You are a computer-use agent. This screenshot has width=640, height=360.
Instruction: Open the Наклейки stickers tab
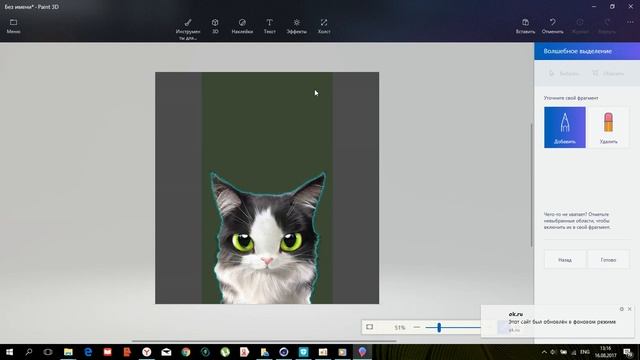242,26
